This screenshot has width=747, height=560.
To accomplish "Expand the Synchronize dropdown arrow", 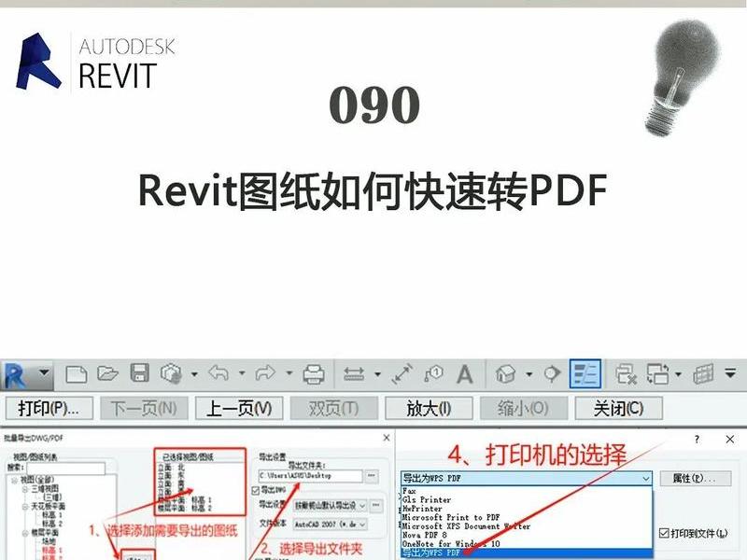I will pyautogui.click(x=194, y=374).
